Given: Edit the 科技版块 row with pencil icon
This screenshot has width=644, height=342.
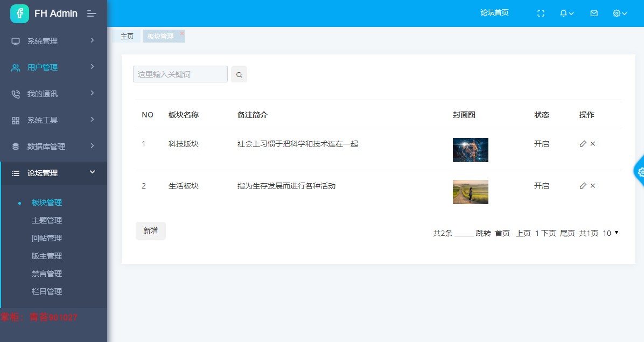Looking at the screenshot, I should point(583,144).
